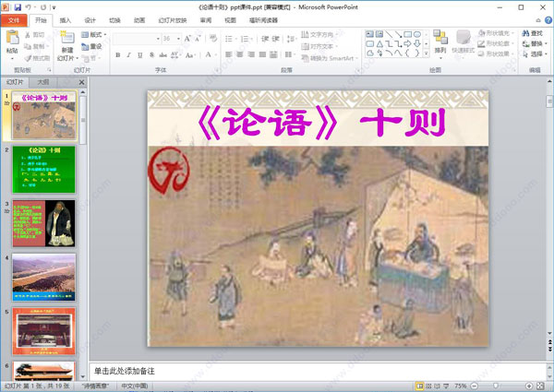Screen dimensions: 554x392
Task: Select the Down Arrow shape
Action: pos(417,43)
